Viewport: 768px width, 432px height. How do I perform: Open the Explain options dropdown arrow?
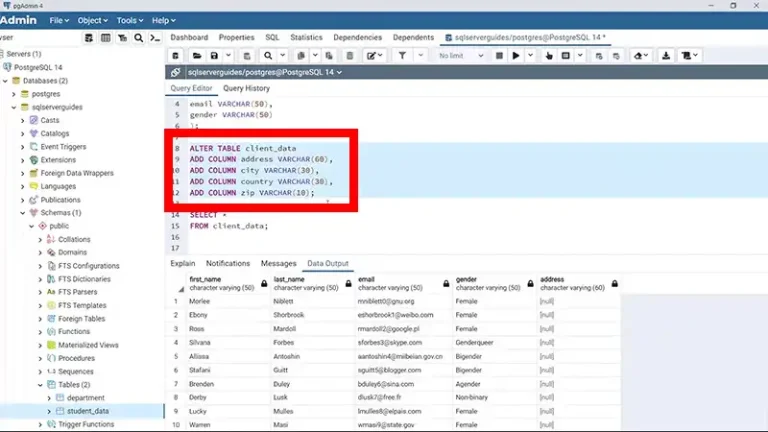click(580, 56)
